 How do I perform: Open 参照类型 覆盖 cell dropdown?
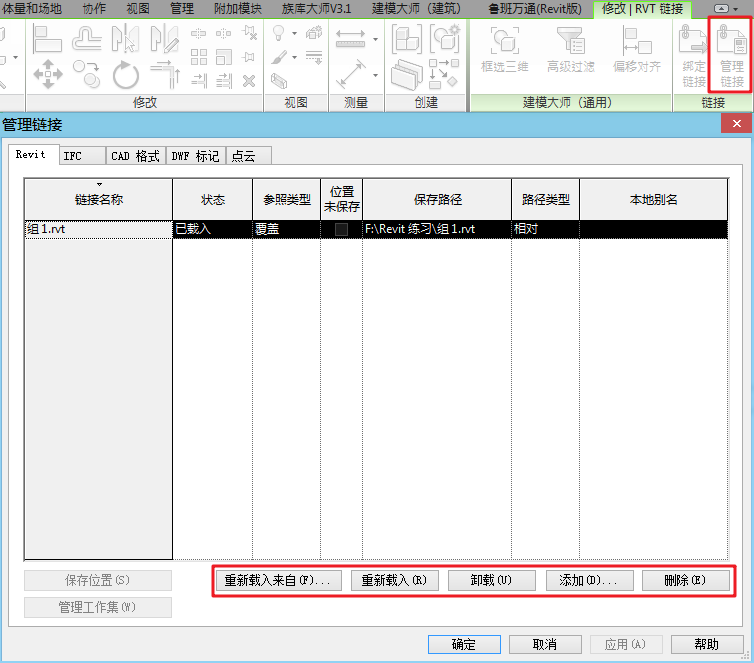tap(286, 229)
